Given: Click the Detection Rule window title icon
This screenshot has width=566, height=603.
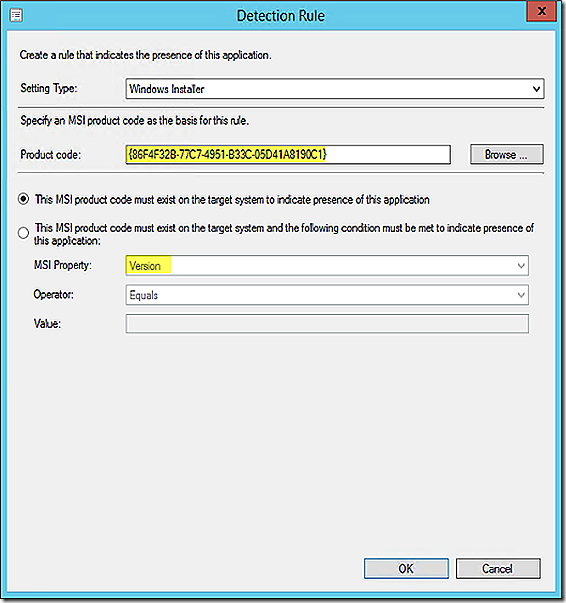Looking at the screenshot, I should [16, 16].
